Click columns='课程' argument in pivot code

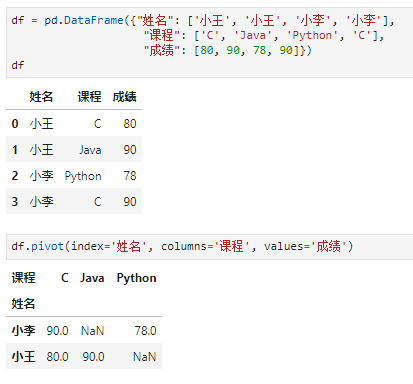tap(206, 246)
